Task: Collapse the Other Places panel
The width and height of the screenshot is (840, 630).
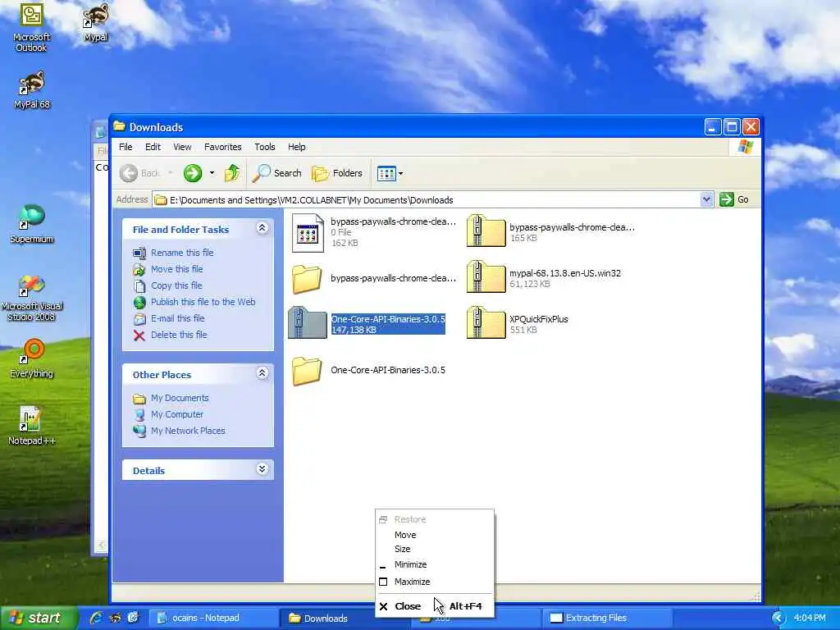Action: [x=262, y=373]
